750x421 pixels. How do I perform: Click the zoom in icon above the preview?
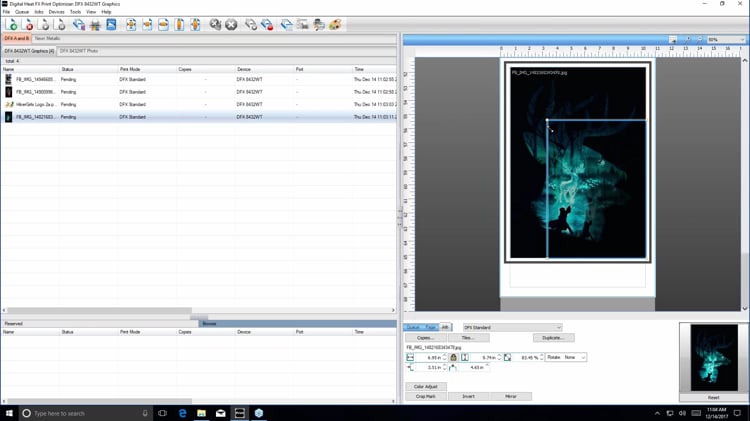tap(688, 39)
